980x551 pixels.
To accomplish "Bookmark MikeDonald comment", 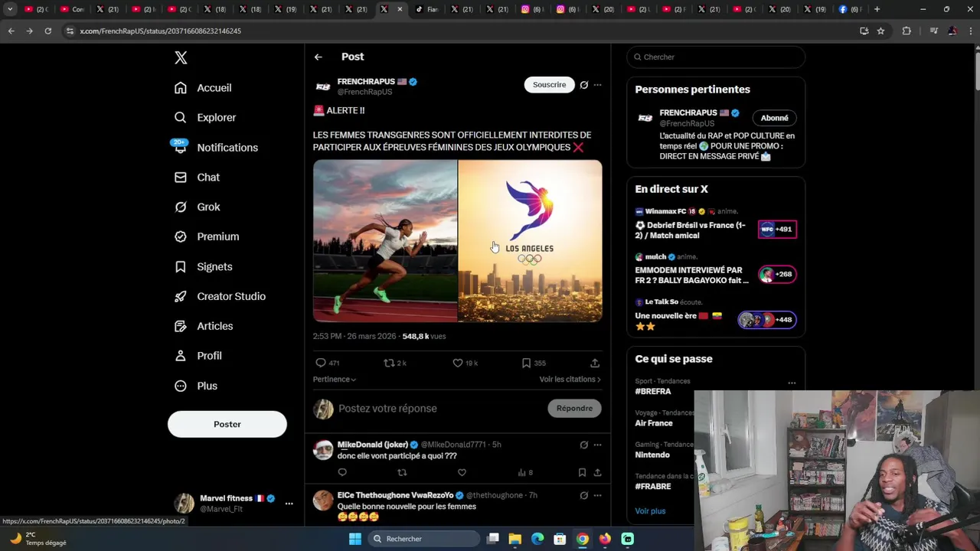I will tap(582, 473).
